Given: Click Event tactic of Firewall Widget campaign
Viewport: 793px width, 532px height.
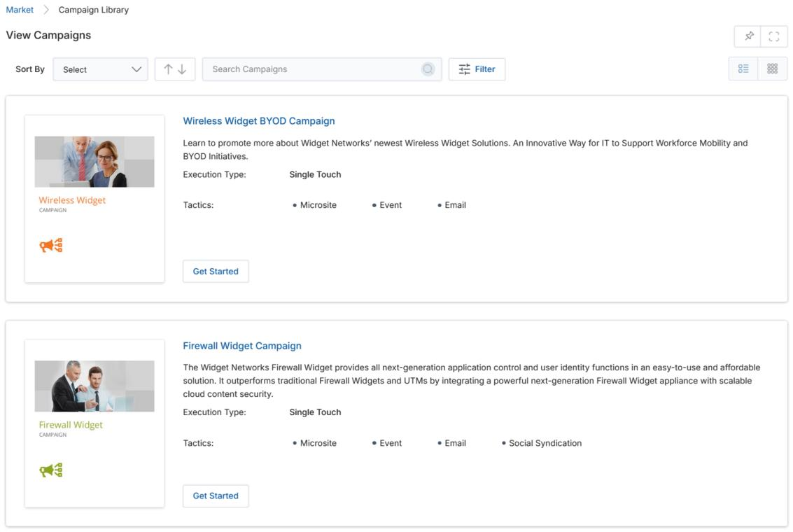Looking at the screenshot, I should [391, 443].
